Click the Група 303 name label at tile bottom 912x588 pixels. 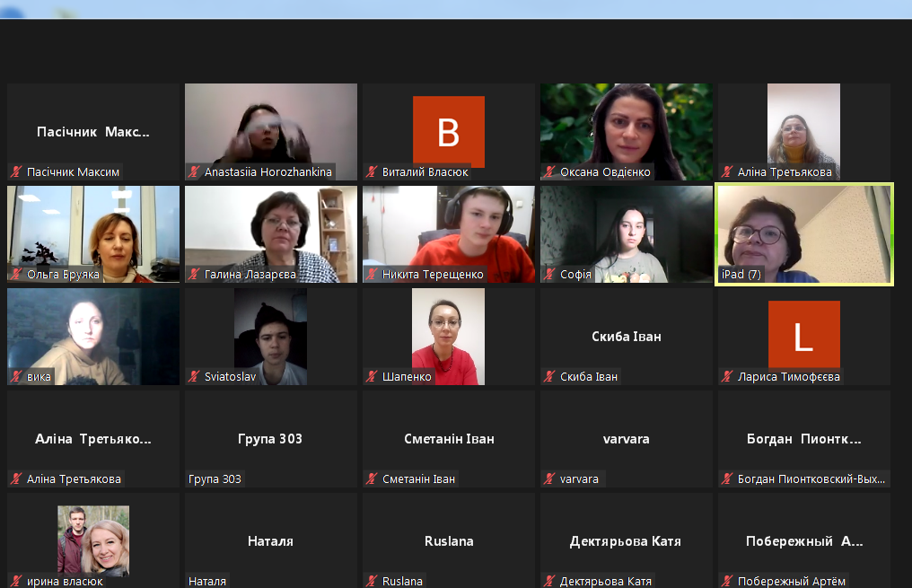point(215,478)
